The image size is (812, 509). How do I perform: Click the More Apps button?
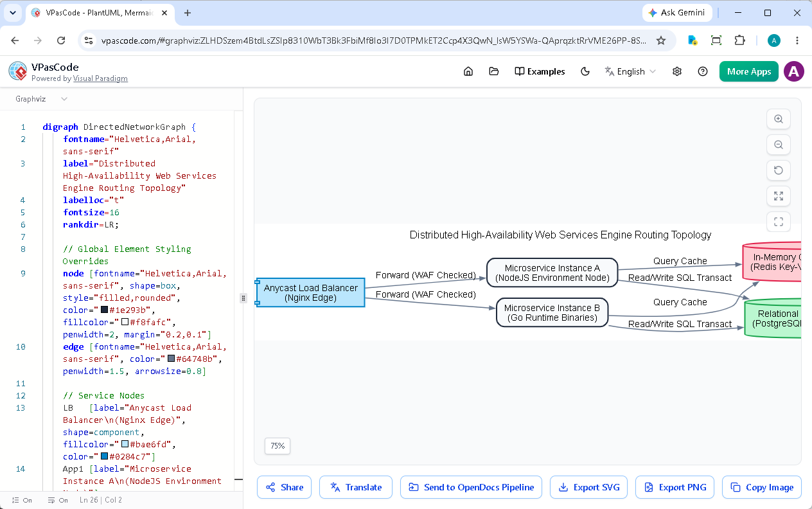click(x=749, y=71)
